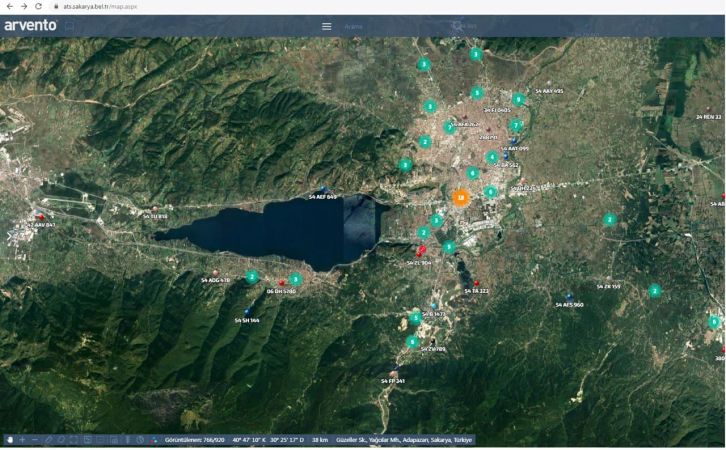The width and height of the screenshot is (726, 450).
Task: Expand cluster 9 near 54 AAY 495
Action: click(519, 99)
